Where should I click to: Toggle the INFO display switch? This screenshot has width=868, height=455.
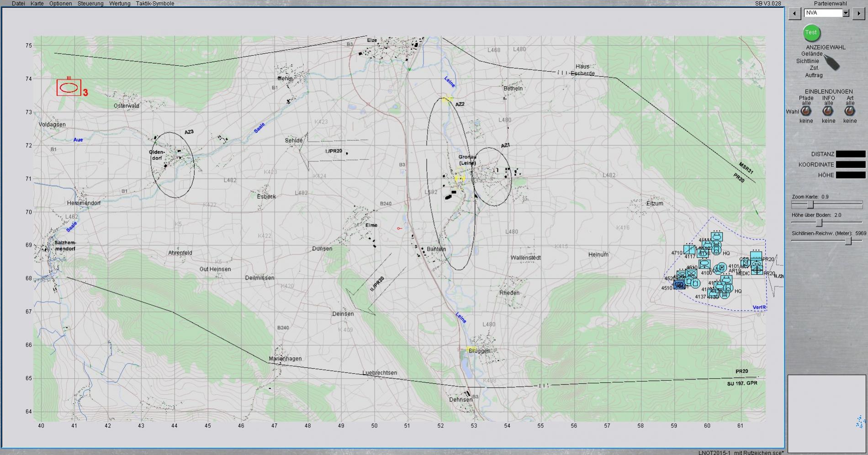(x=828, y=111)
